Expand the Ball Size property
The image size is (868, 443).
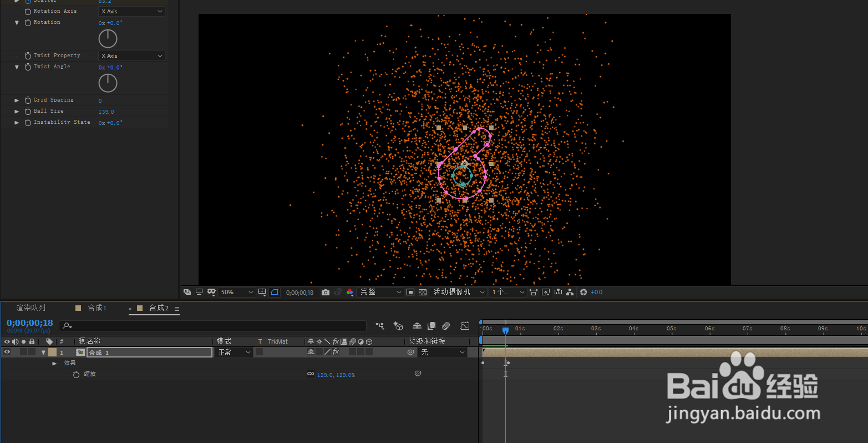(17, 112)
